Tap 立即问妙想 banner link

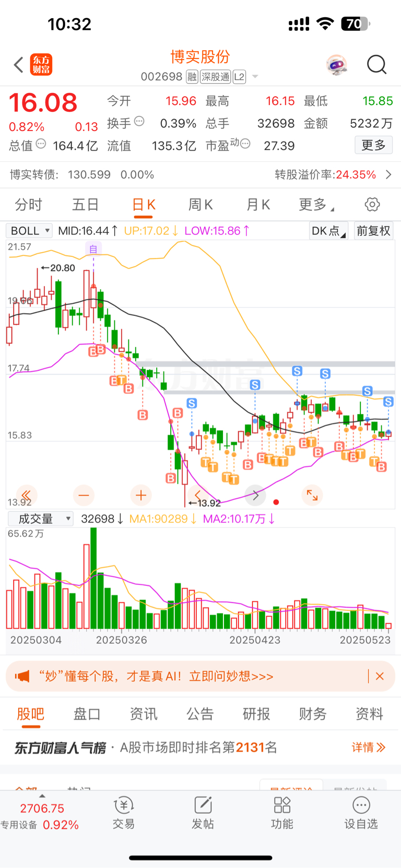231,676
